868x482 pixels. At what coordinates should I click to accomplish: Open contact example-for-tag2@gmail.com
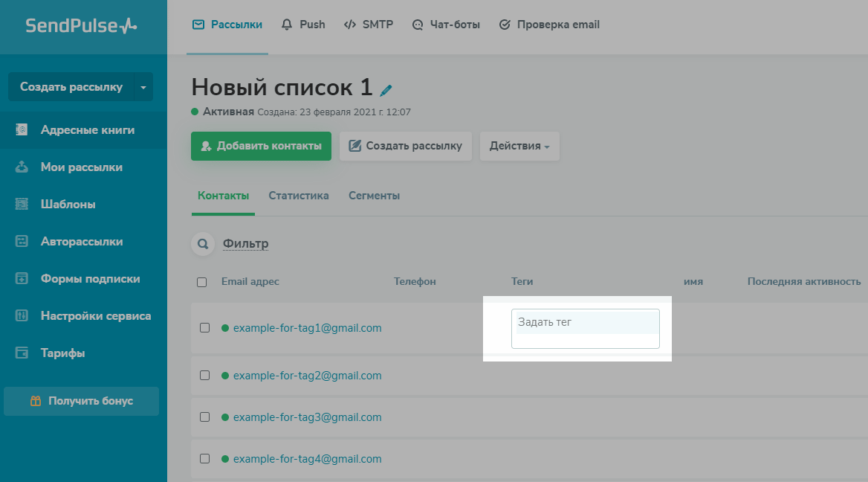[307, 376]
